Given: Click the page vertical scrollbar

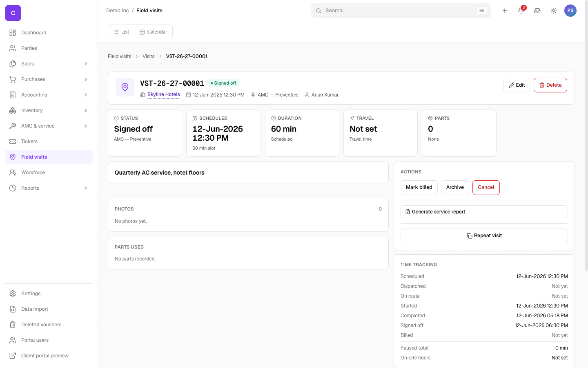Looking at the screenshot, I should [586, 135].
